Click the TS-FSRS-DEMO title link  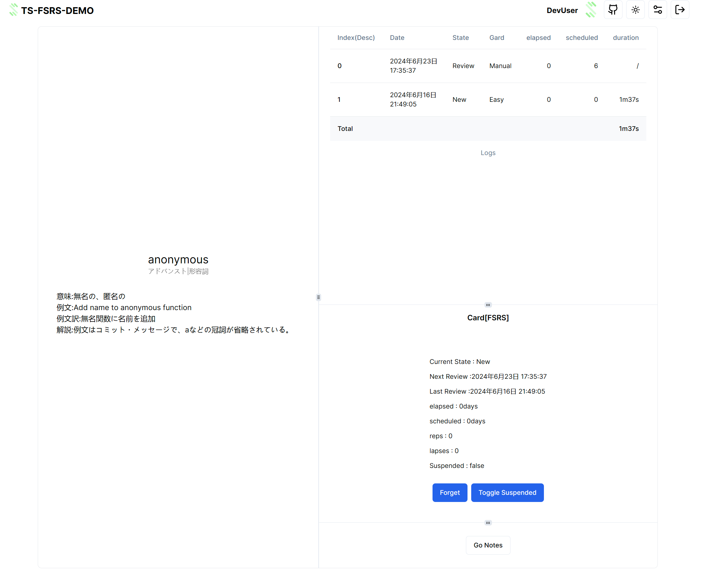(x=57, y=11)
